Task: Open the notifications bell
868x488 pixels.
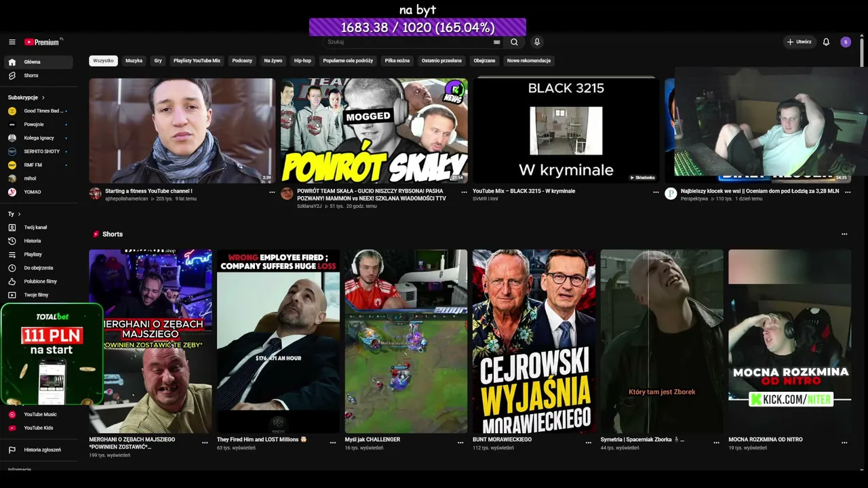Action: tap(826, 42)
